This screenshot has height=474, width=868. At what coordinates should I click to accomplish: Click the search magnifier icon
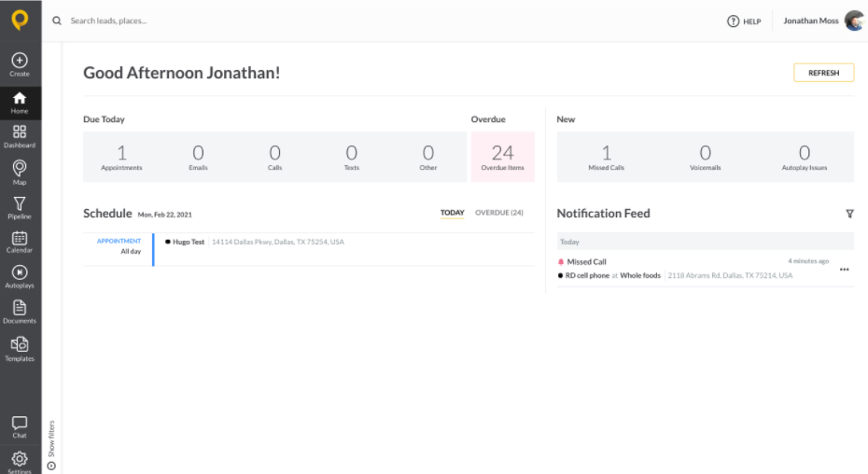coord(56,21)
